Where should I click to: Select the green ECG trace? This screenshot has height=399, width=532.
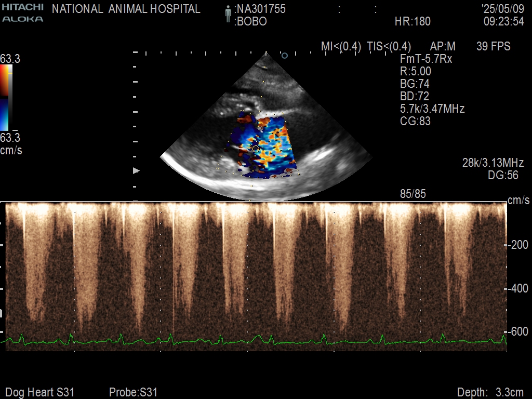click(255, 341)
